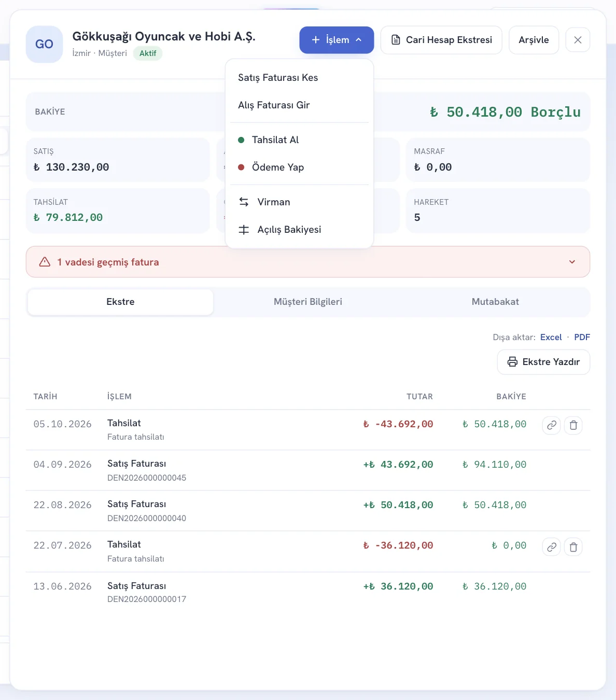This screenshot has height=700, width=616.
Task: Click the amount -43.692,00
Action: (398, 424)
